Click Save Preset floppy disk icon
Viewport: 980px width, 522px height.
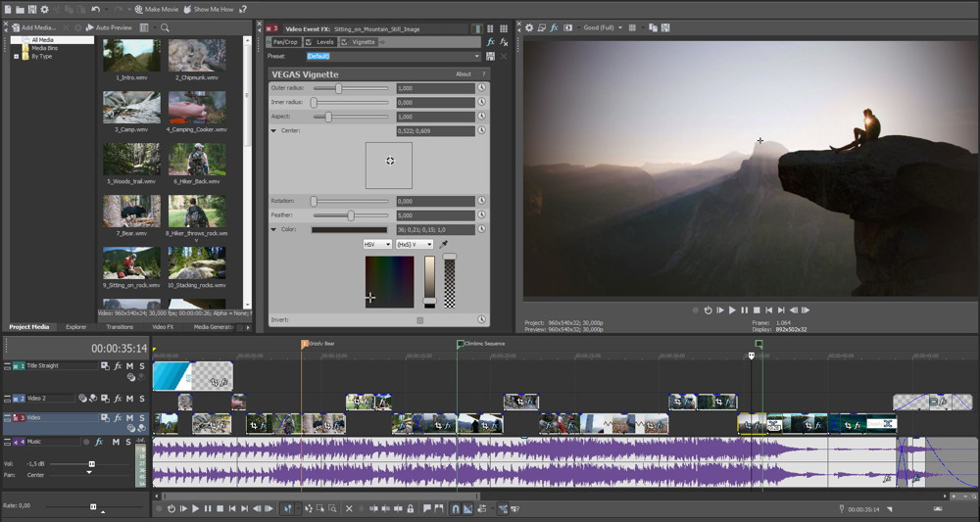coord(491,57)
